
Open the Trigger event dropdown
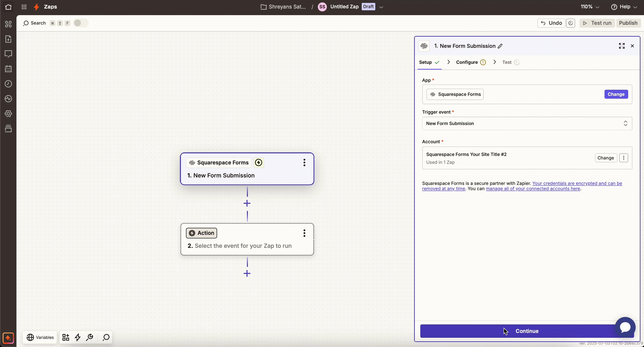pyautogui.click(x=527, y=123)
